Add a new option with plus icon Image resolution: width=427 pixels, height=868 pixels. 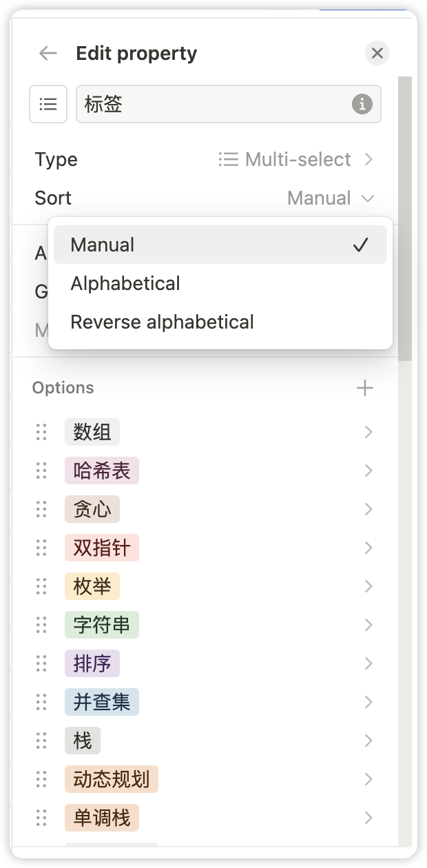point(364,388)
